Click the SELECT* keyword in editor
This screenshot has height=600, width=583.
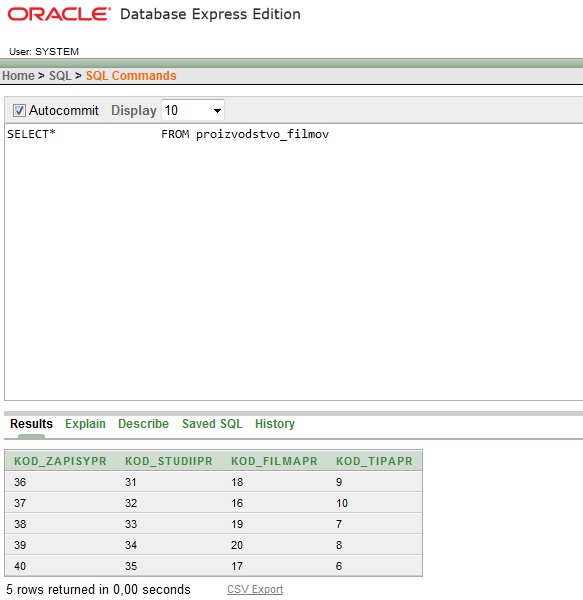[31, 134]
